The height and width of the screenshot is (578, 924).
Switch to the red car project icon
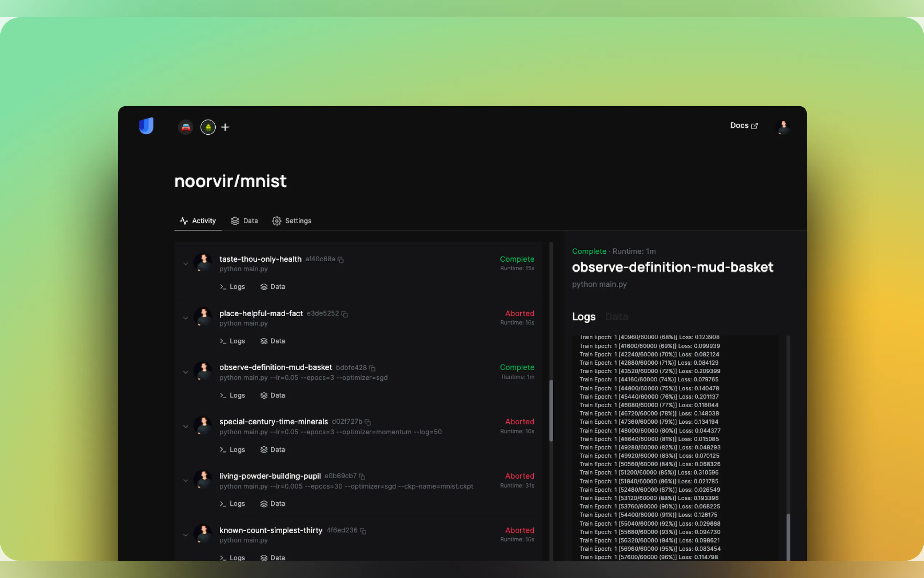tap(186, 127)
